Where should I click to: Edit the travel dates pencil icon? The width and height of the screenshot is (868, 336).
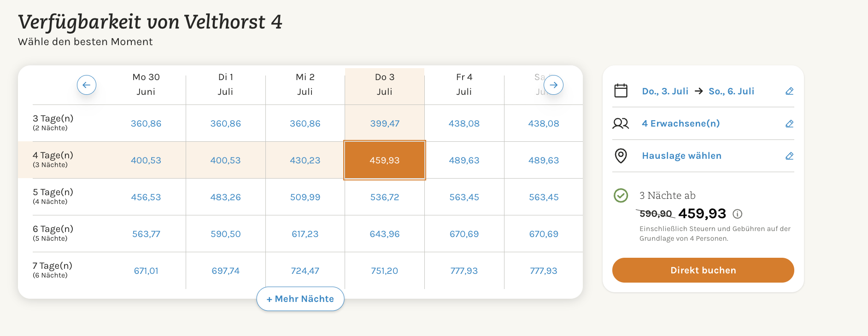tap(789, 91)
